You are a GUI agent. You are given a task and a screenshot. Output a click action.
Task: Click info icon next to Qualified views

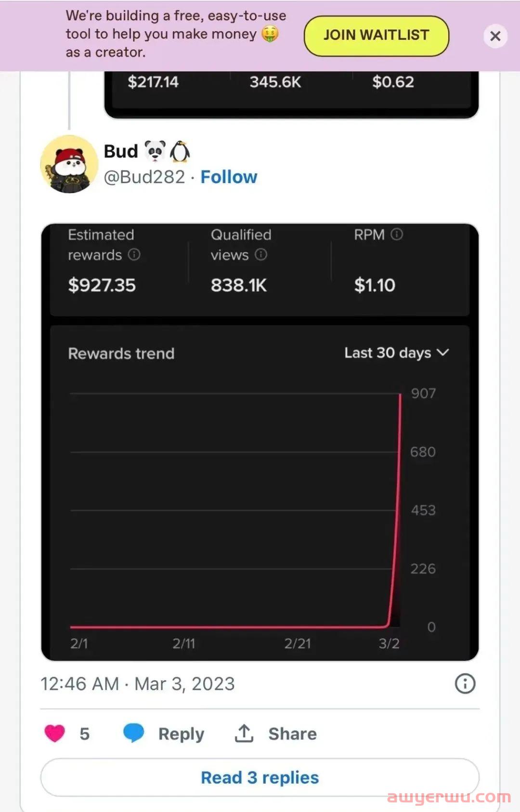[x=261, y=254]
